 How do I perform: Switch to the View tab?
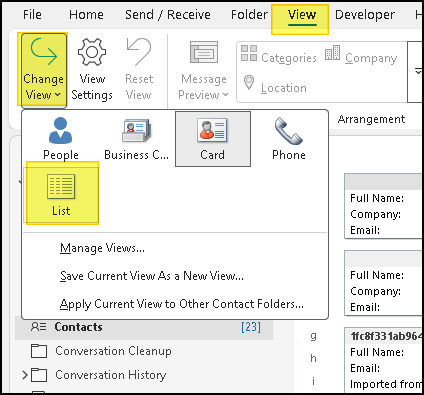pos(302,15)
